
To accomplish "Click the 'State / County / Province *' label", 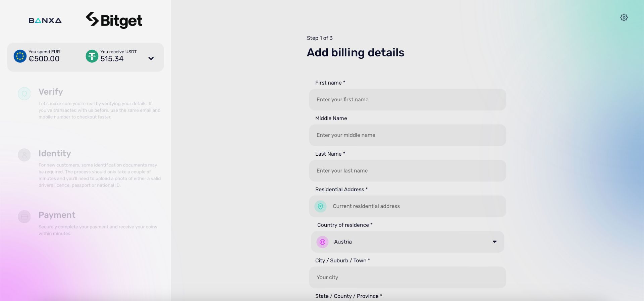I will [348, 296].
